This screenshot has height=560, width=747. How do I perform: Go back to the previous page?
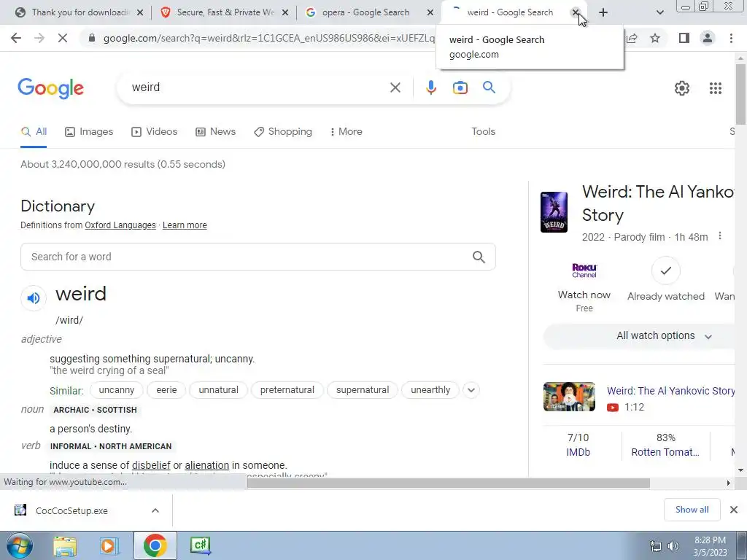coord(16,38)
